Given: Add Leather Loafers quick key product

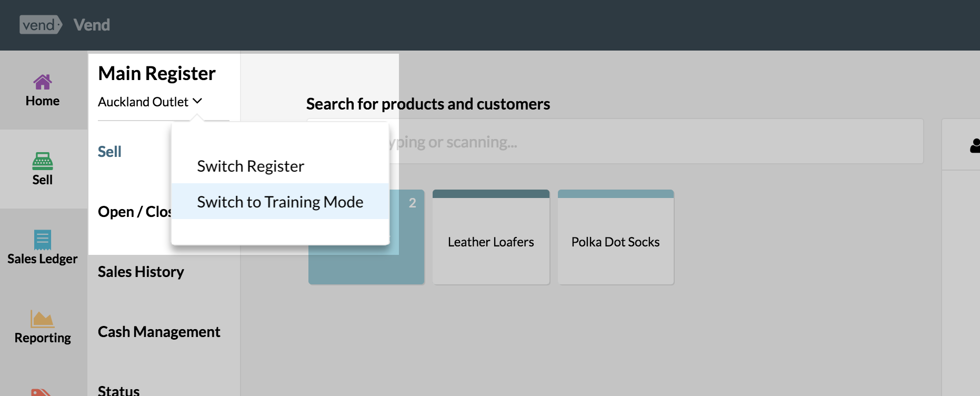Looking at the screenshot, I should point(491,237).
